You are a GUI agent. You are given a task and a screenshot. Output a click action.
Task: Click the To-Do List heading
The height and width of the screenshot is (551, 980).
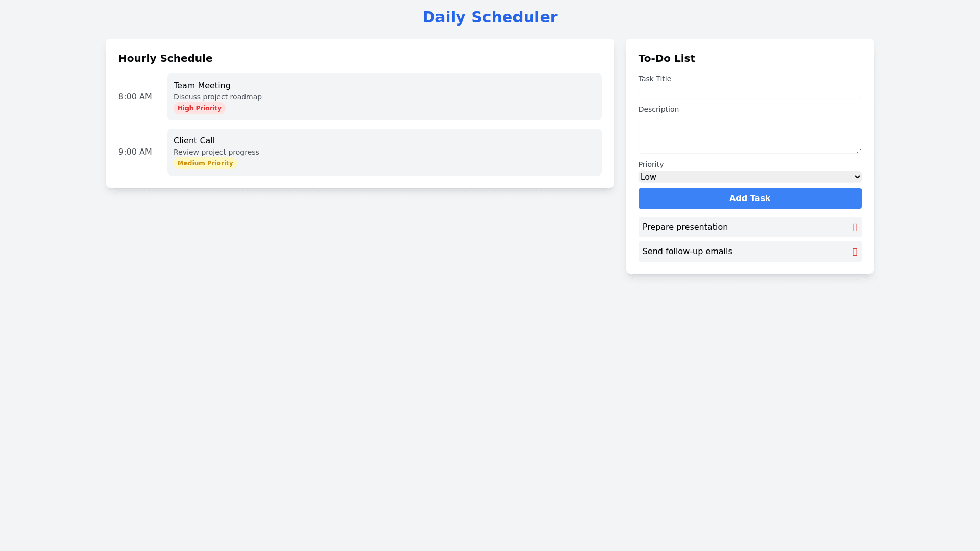(667, 58)
